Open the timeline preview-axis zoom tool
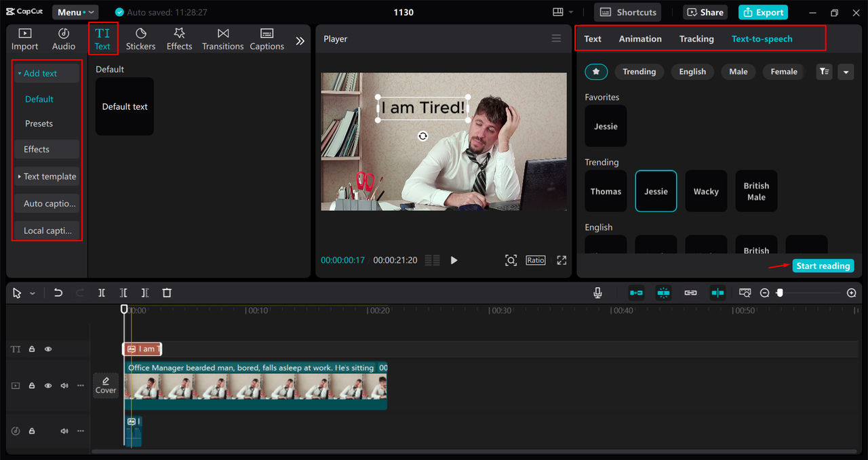Screen dimensions: 868x460 [745, 293]
